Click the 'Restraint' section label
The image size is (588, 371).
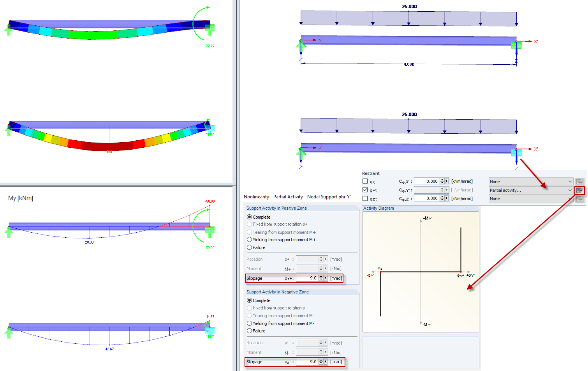[371, 173]
